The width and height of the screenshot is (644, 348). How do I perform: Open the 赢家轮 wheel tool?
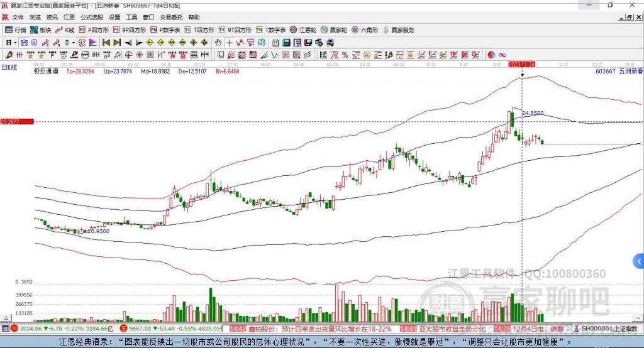(x=334, y=30)
